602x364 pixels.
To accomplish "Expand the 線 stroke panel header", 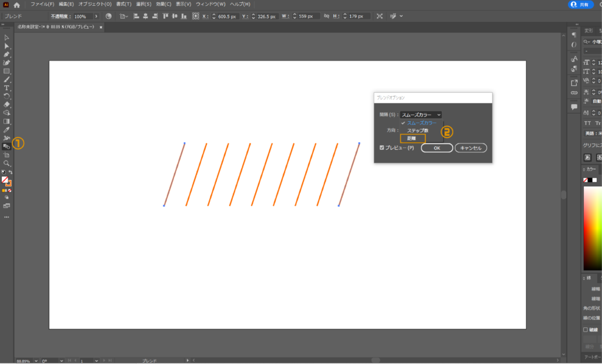I will (588, 278).
